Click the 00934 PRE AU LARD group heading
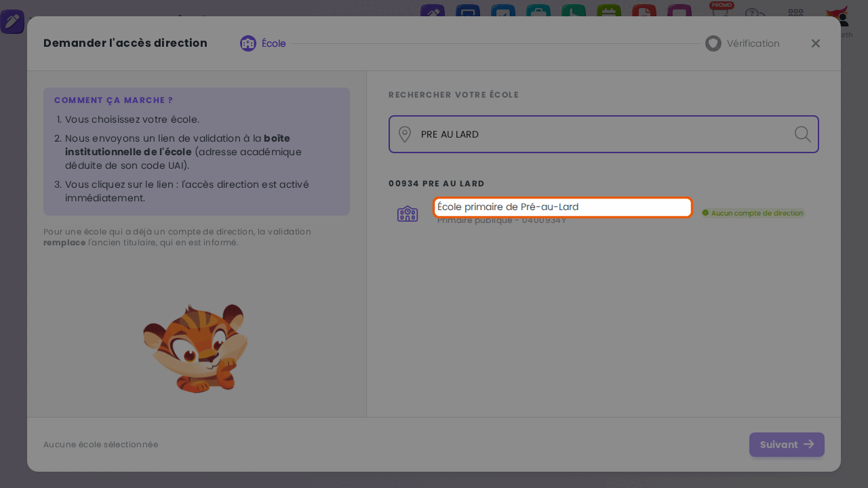Image resolution: width=868 pixels, height=488 pixels. click(x=437, y=184)
